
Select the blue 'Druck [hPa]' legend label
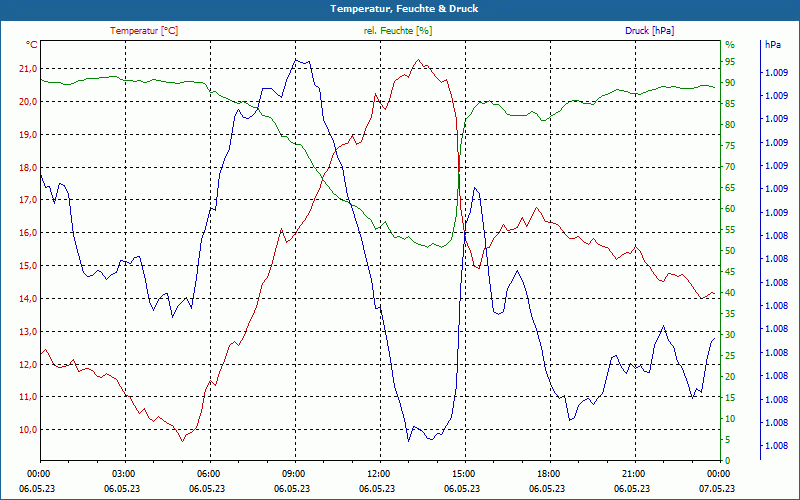tap(649, 31)
